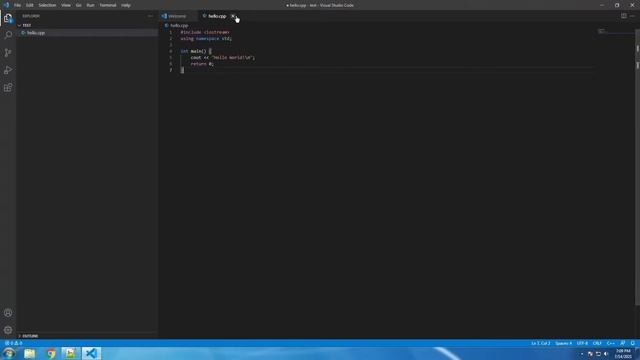Screen dimensions: 640x360
Task: Click the volume speaker tray icon
Action: pyautogui.click(x=606, y=354)
